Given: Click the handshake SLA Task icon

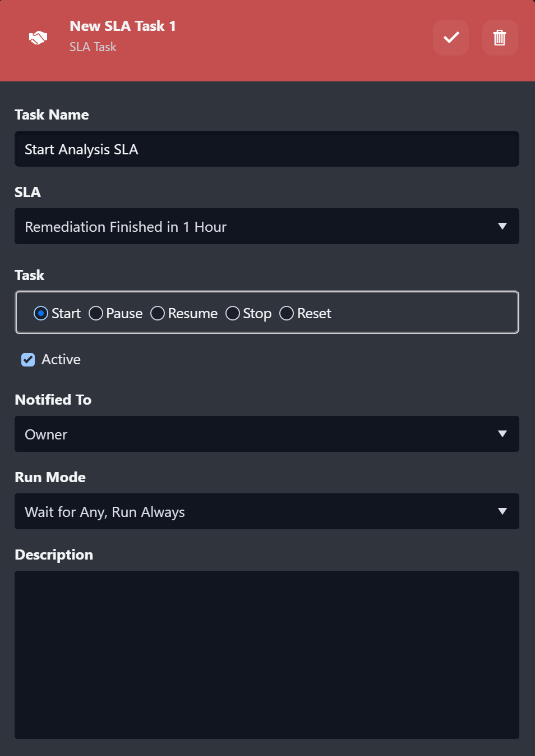Looking at the screenshot, I should point(38,38).
